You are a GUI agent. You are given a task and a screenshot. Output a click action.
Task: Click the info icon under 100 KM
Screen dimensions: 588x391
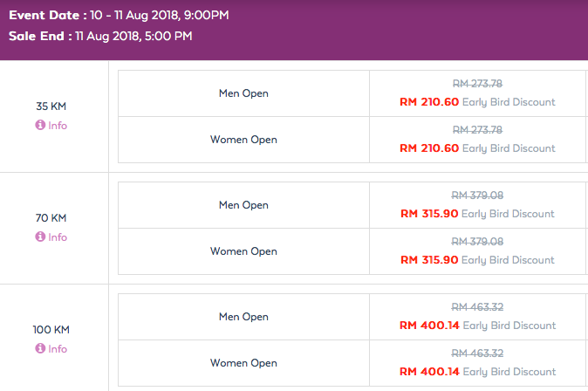[40, 348]
